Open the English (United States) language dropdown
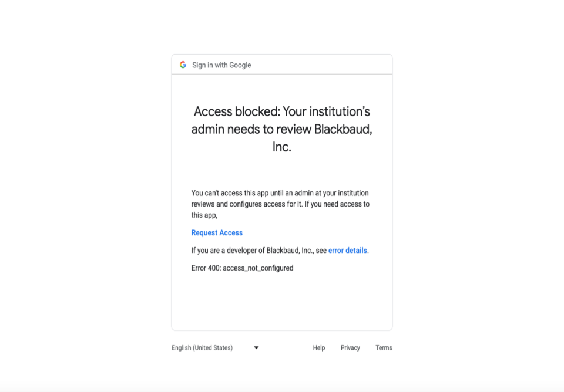 tap(215, 348)
